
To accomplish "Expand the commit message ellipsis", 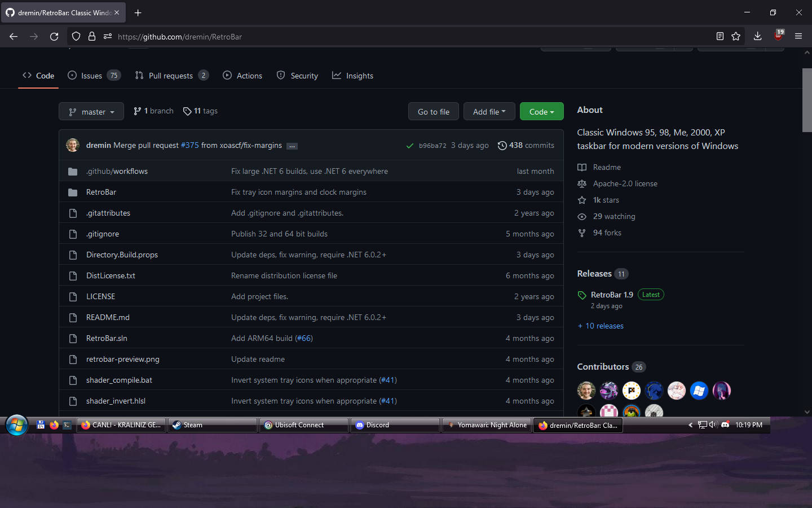I will tap(292, 146).
